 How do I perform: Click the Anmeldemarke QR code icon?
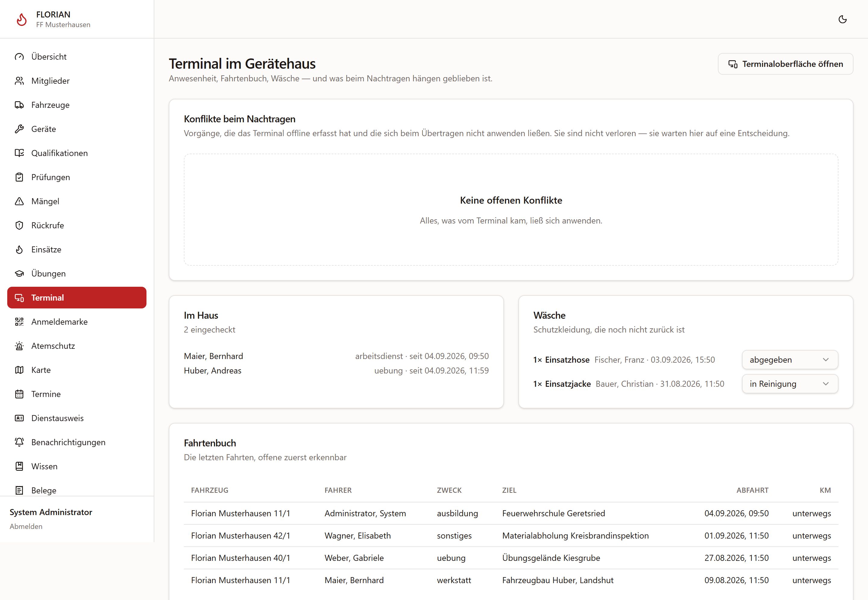(x=19, y=321)
